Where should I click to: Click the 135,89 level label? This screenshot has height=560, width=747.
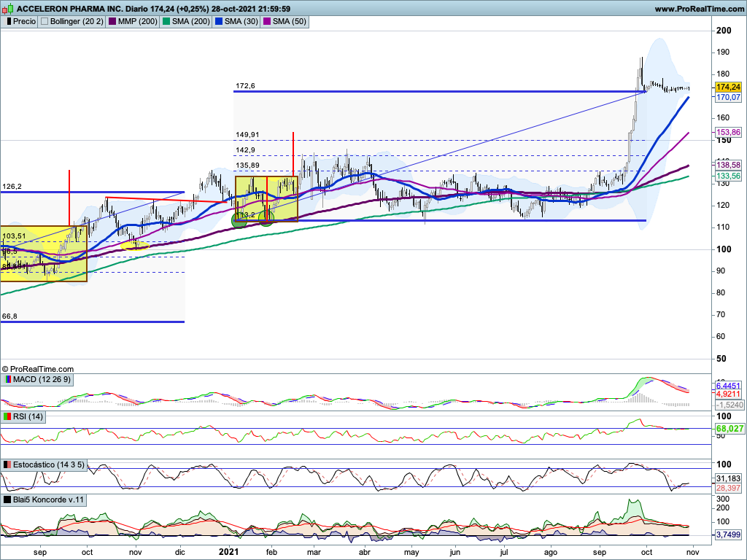pos(247,166)
